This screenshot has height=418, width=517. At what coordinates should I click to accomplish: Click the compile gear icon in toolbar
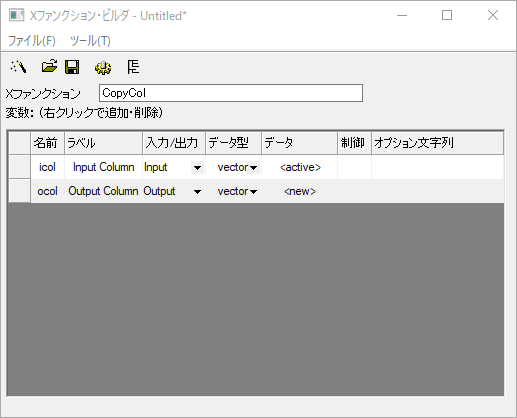point(103,68)
